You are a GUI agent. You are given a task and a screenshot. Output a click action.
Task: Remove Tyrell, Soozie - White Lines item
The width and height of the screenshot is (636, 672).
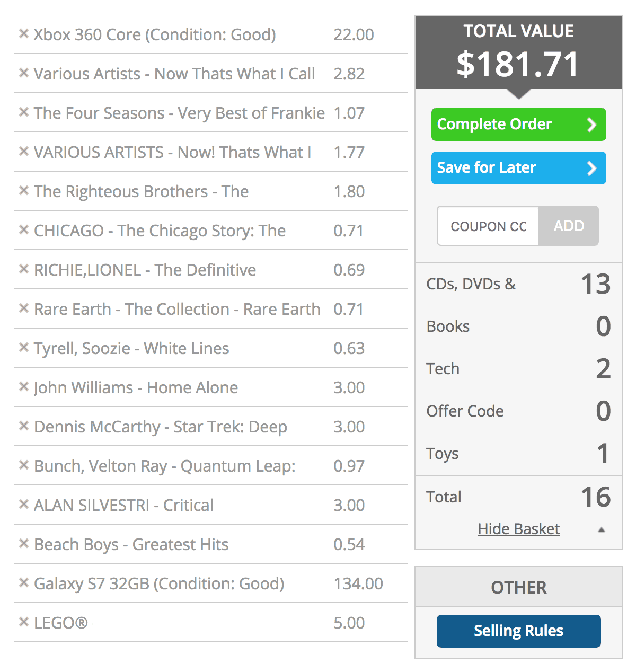click(23, 348)
